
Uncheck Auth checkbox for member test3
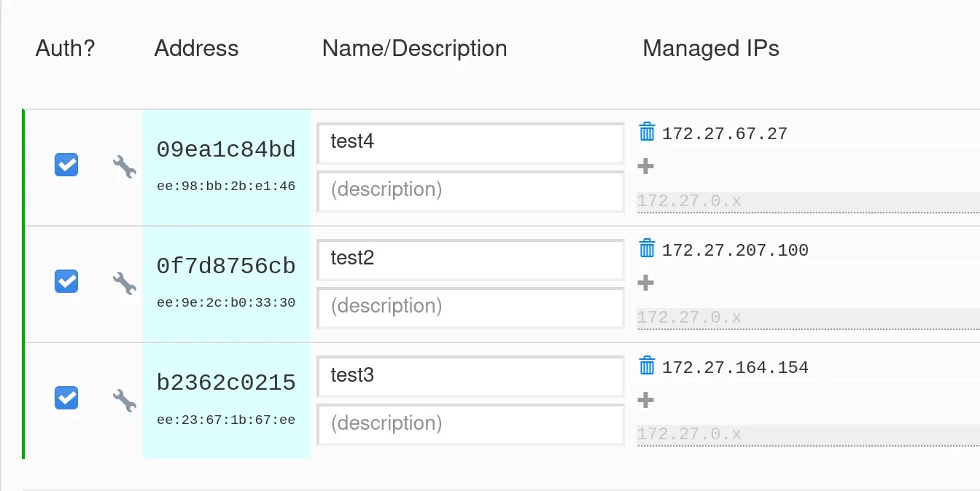click(x=66, y=398)
